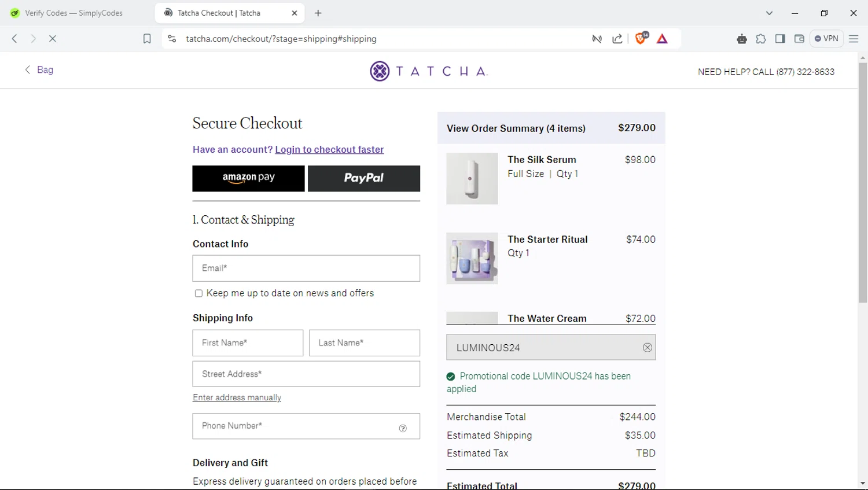View site information icon in address bar
Screen dimensions: 868x490
point(172,39)
